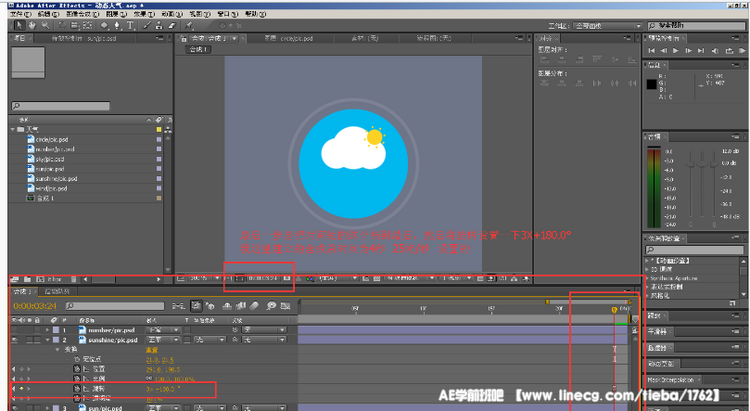
Task: Play the preview
Action: (676, 50)
